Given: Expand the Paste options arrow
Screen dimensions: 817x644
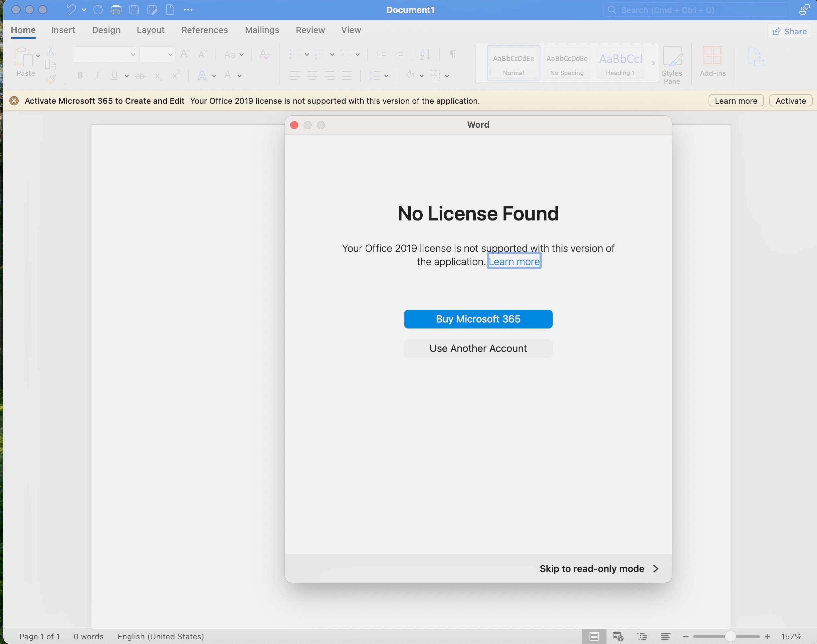Looking at the screenshot, I should pos(38,56).
